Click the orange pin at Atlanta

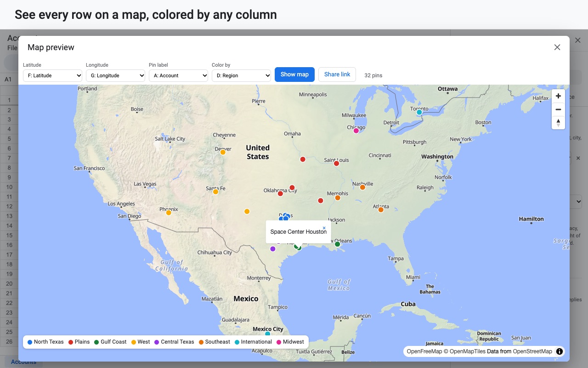(x=381, y=210)
